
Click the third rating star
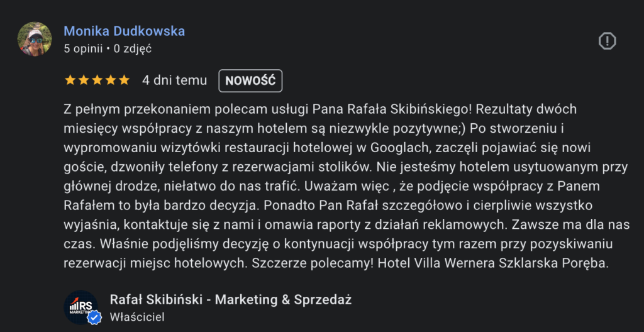(x=97, y=80)
